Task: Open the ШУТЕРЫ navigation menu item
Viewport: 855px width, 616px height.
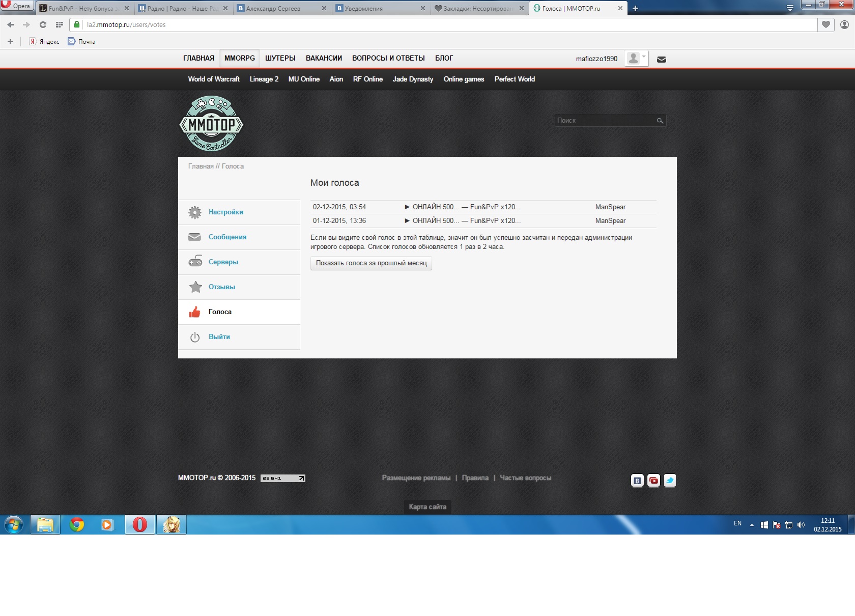Action: tap(280, 58)
